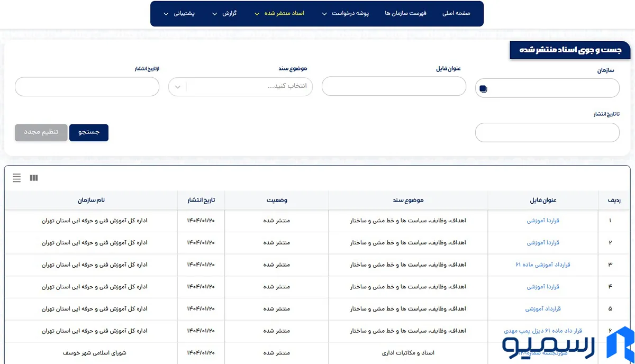Click 'منتشر شده' status in row ۱
The height and width of the screenshot is (364, 635).
pyautogui.click(x=277, y=221)
